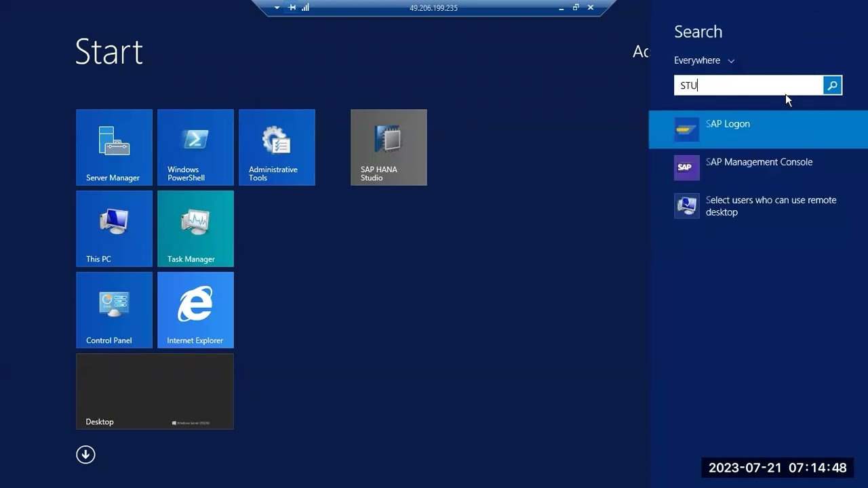Open the Server Manager tile
The image size is (868, 488).
point(114,147)
